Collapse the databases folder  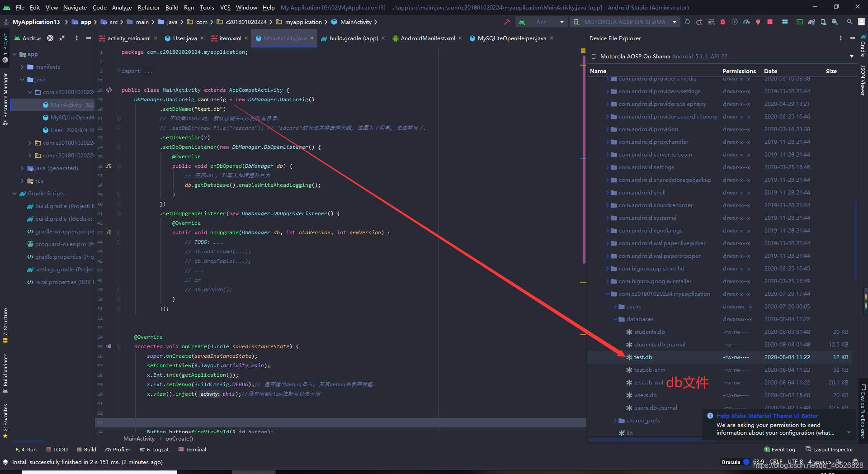(615, 319)
